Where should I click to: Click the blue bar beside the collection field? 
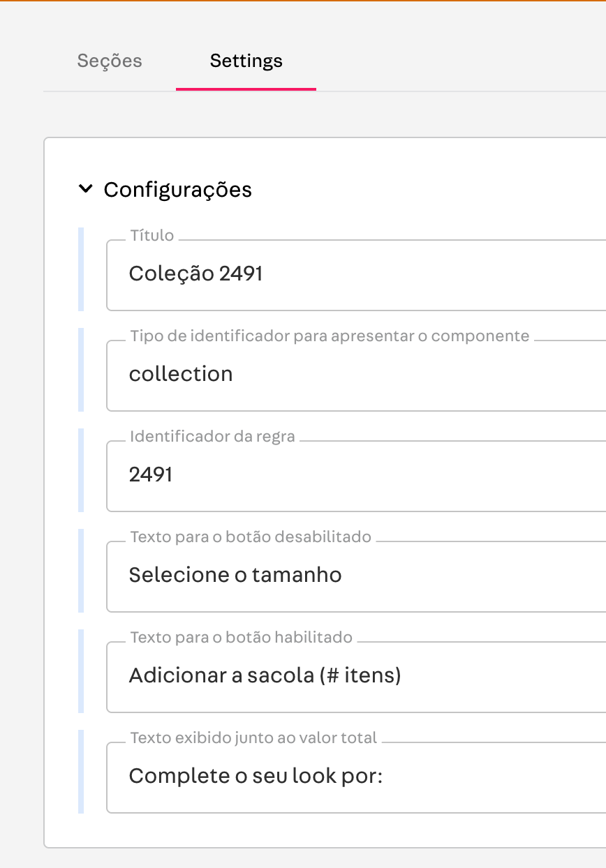81,370
